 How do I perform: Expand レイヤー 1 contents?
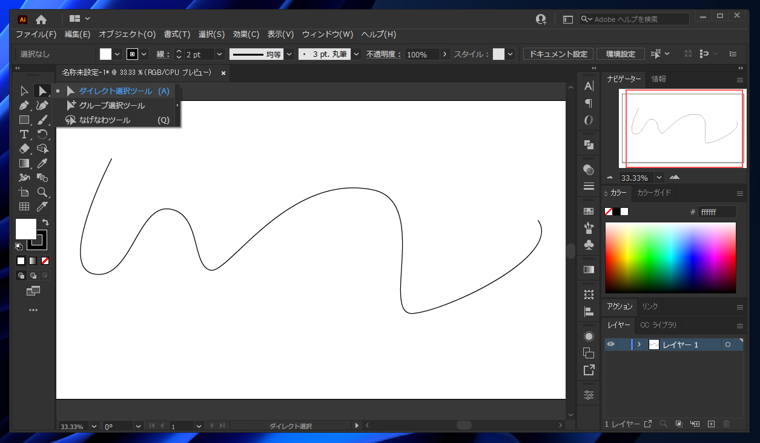(x=639, y=344)
